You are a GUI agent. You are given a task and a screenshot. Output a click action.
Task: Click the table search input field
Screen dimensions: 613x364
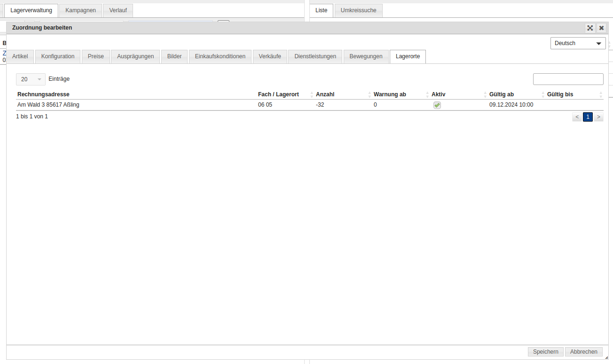pyautogui.click(x=568, y=79)
